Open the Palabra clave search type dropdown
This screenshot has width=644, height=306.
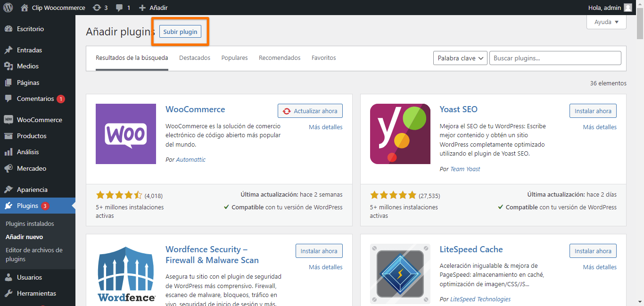[x=460, y=58]
